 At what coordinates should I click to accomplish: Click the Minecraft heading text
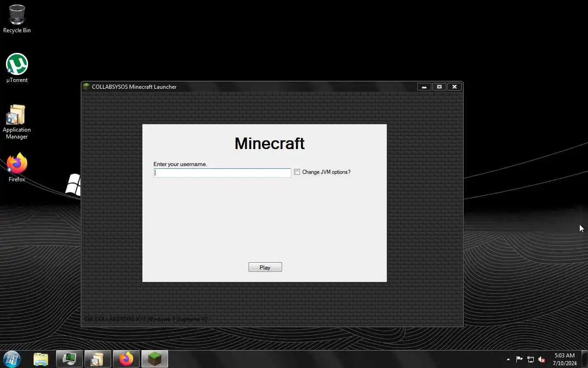pyautogui.click(x=270, y=144)
